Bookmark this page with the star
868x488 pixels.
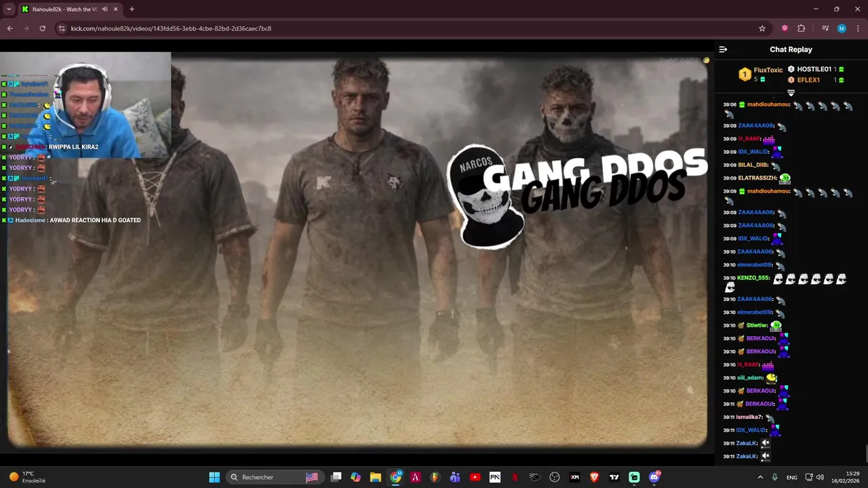tap(762, 28)
